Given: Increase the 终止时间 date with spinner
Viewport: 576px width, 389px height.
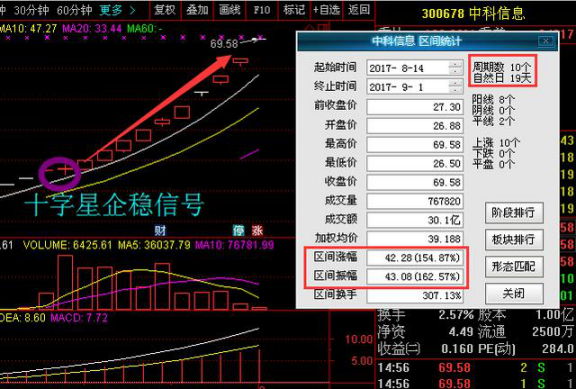Looking at the screenshot, I should pos(456,83).
